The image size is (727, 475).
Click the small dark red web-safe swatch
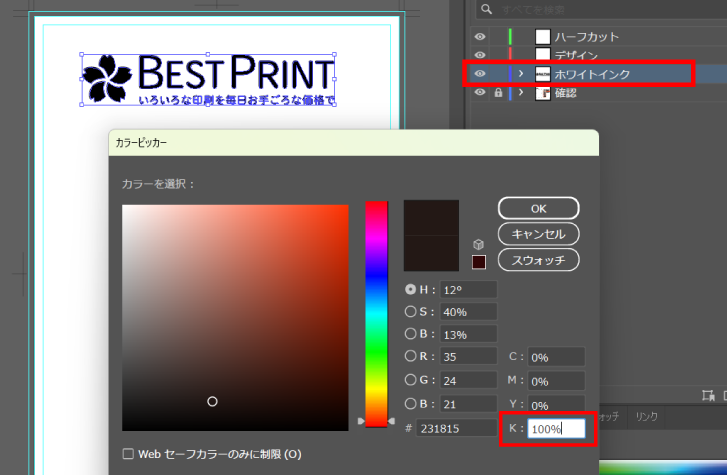point(479,262)
